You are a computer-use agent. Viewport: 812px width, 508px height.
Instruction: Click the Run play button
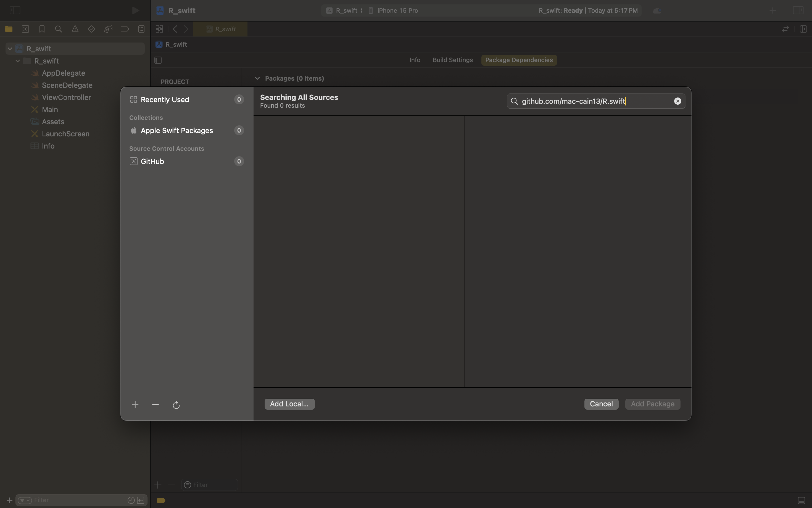click(x=135, y=10)
